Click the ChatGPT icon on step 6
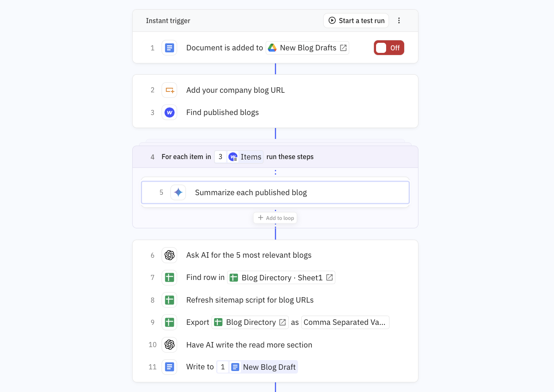The height and width of the screenshot is (392, 554). pyautogui.click(x=169, y=255)
